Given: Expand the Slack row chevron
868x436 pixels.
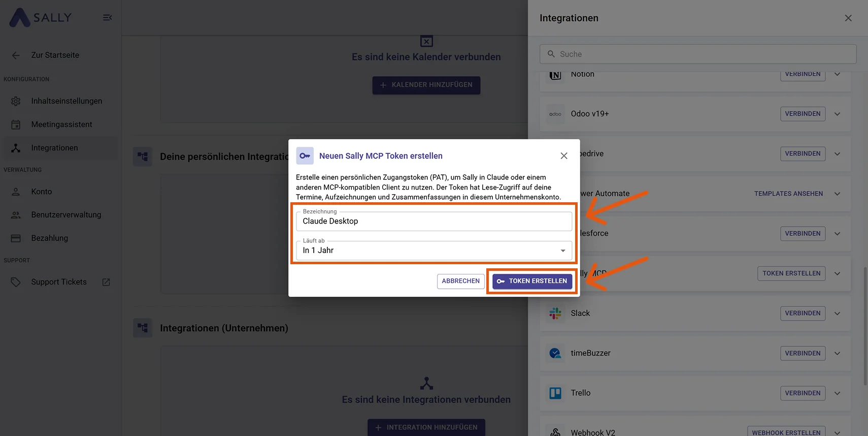Looking at the screenshot, I should 837,314.
